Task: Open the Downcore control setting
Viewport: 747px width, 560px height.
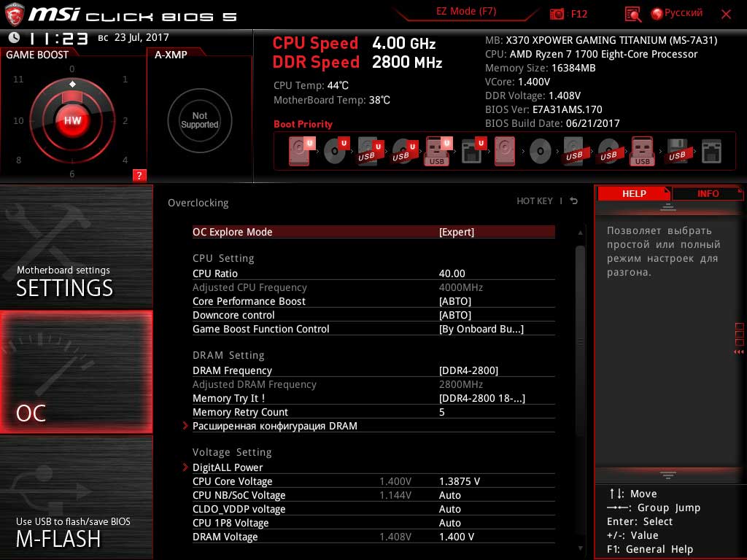Action: coord(373,315)
